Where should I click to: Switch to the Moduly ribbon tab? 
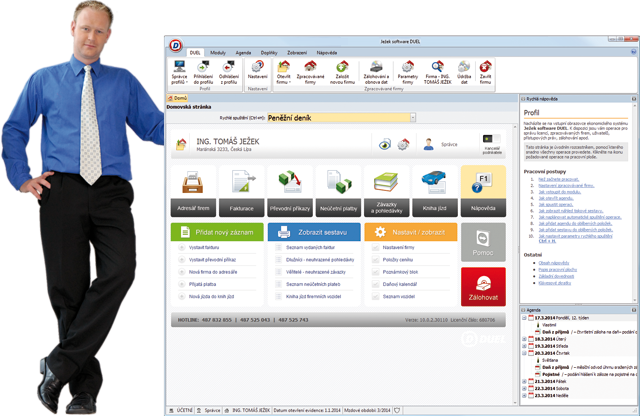coord(218,50)
